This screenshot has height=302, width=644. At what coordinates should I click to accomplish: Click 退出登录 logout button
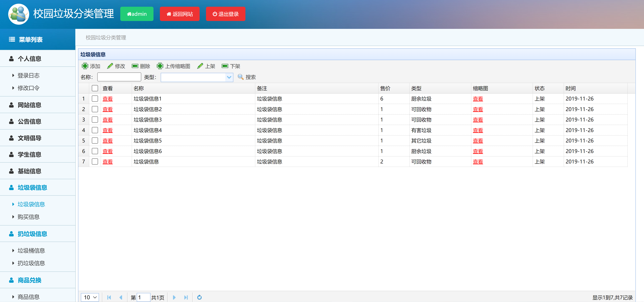pos(225,14)
